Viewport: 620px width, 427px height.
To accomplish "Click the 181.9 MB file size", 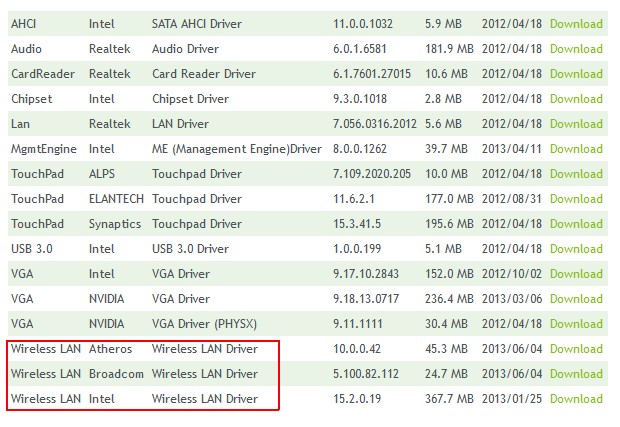I will point(449,49).
